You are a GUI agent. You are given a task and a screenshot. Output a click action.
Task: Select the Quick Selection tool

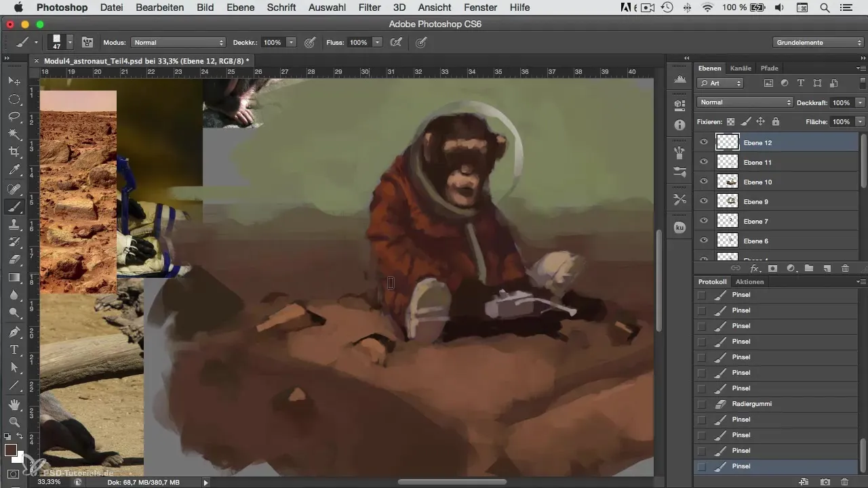14,134
